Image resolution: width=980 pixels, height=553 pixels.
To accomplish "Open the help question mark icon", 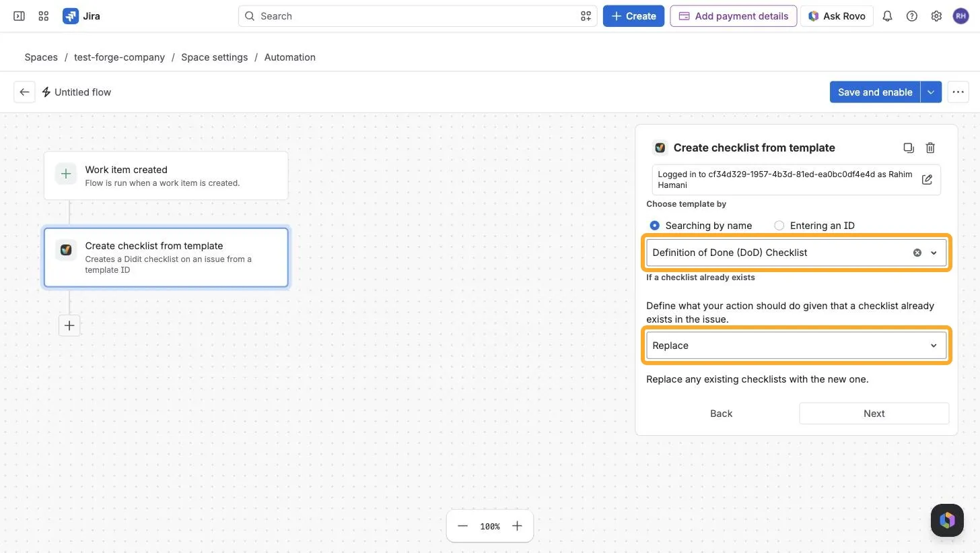I will 911,16.
